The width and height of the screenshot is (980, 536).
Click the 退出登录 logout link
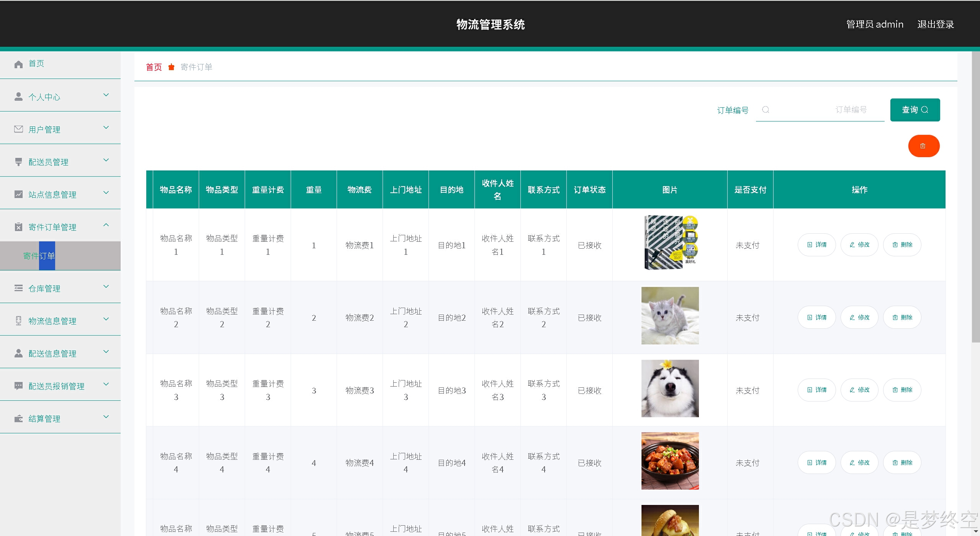[x=935, y=25]
